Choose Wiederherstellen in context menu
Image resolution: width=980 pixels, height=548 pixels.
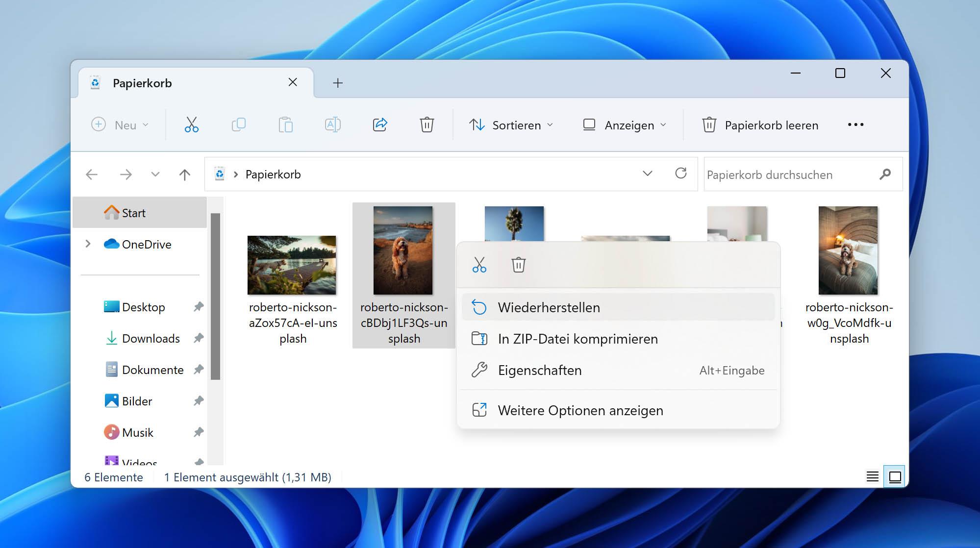coord(618,307)
